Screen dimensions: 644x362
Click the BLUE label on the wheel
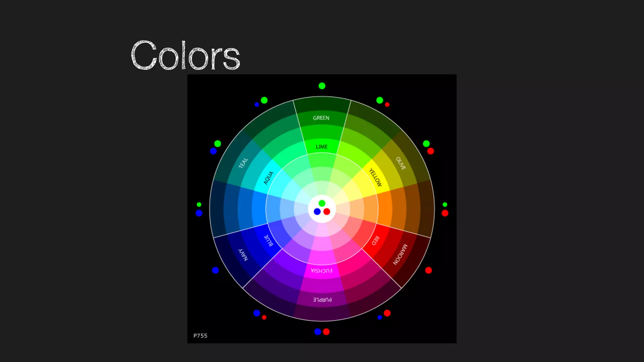click(269, 240)
